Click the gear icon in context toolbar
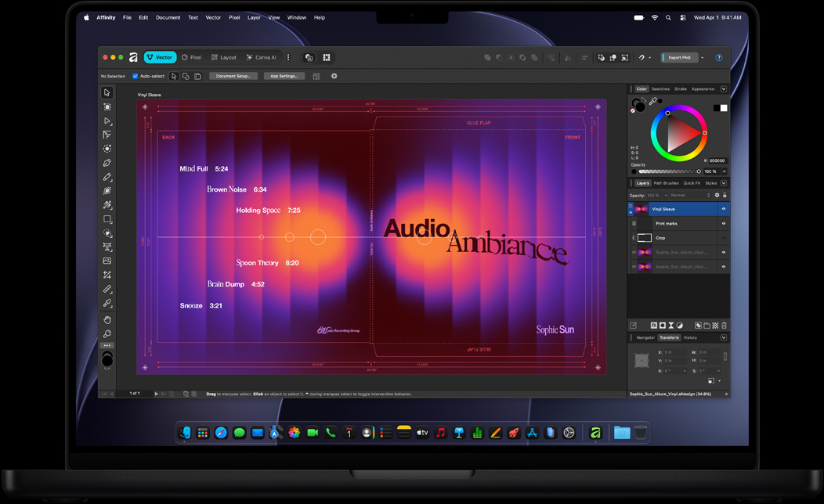Screen dimensions: 824x504 pos(334,76)
